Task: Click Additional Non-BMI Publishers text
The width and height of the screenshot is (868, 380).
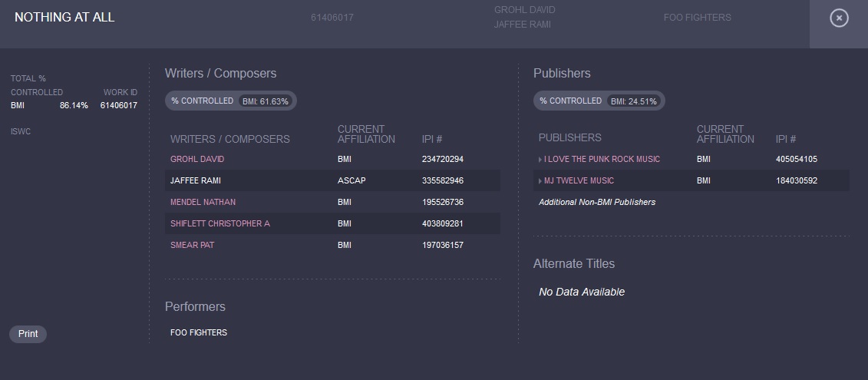Action: (597, 202)
